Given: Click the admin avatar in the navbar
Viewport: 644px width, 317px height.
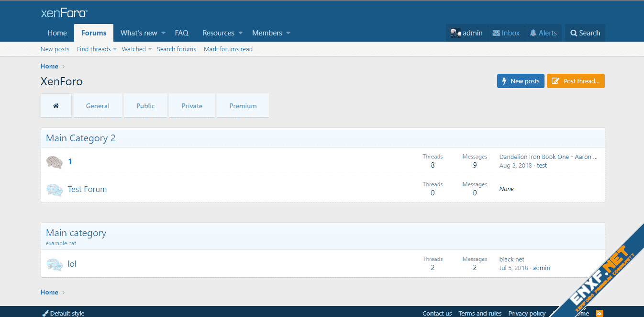Looking at the screenshot, I should (x=455, y=33).
